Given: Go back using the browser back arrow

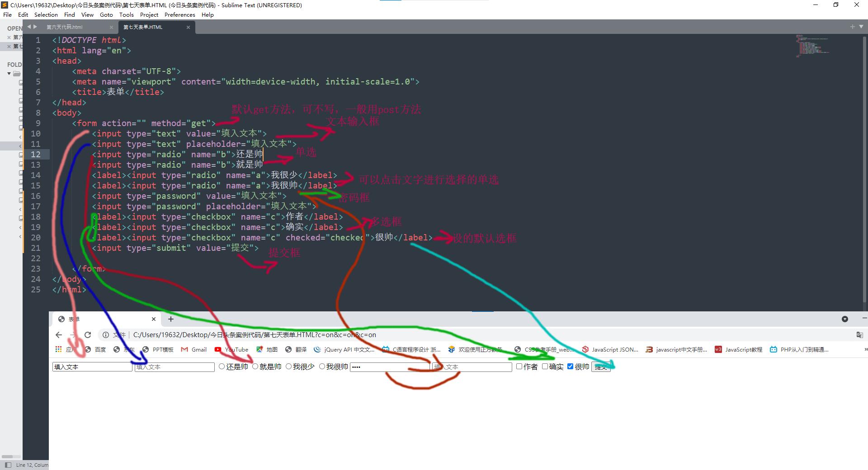Looking at the screenshot, I should [x=59, y=335].
